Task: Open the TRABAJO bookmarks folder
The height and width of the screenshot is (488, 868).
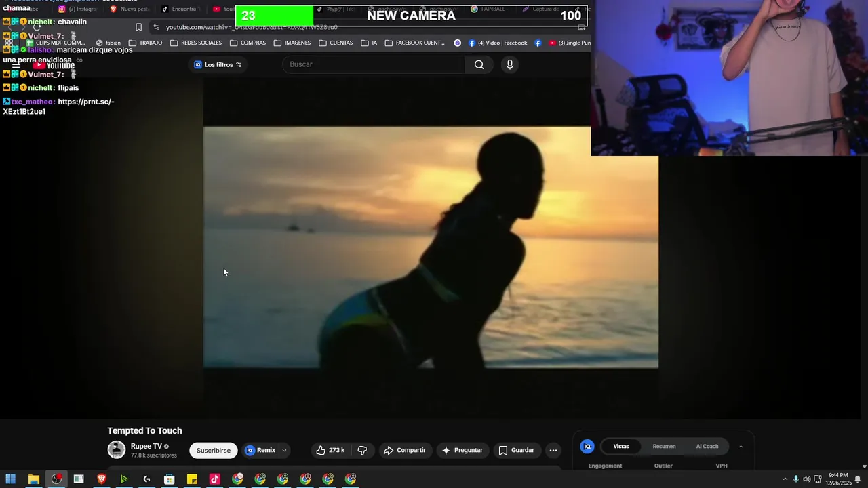Action: (x=145, y=43)
